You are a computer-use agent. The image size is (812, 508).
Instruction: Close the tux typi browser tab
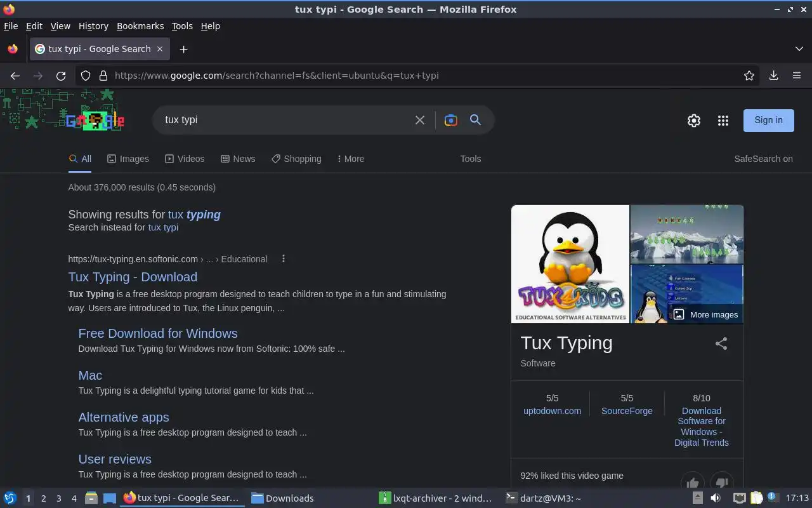[x=160, y=49]
